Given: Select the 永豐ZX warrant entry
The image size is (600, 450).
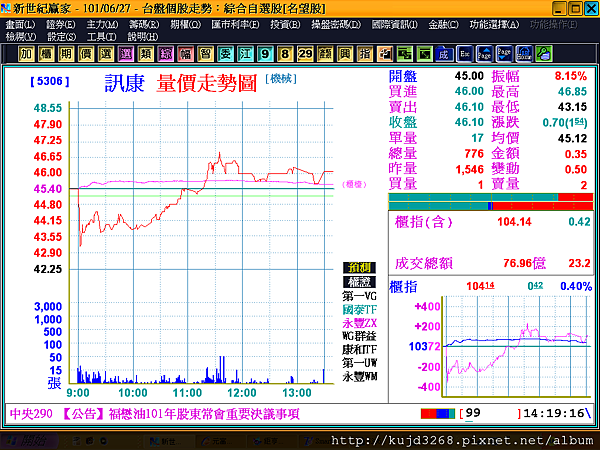Looking at the screenshot, I should [x=359, y=323].
